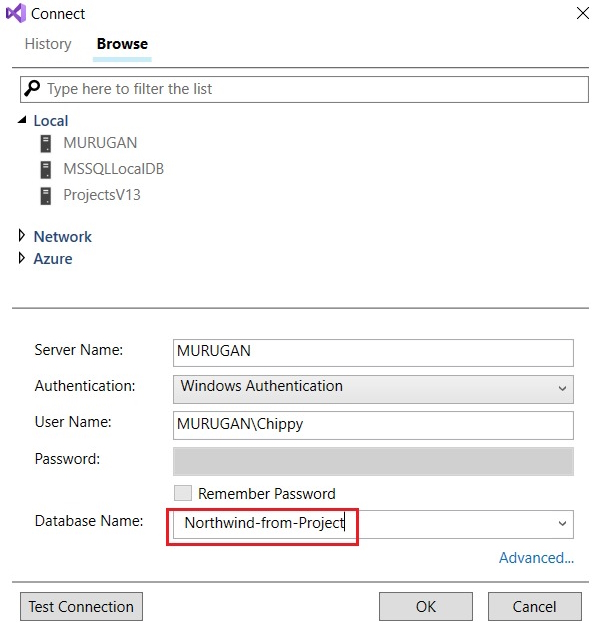Click into the Server Name field

click(x=373, y=353)
